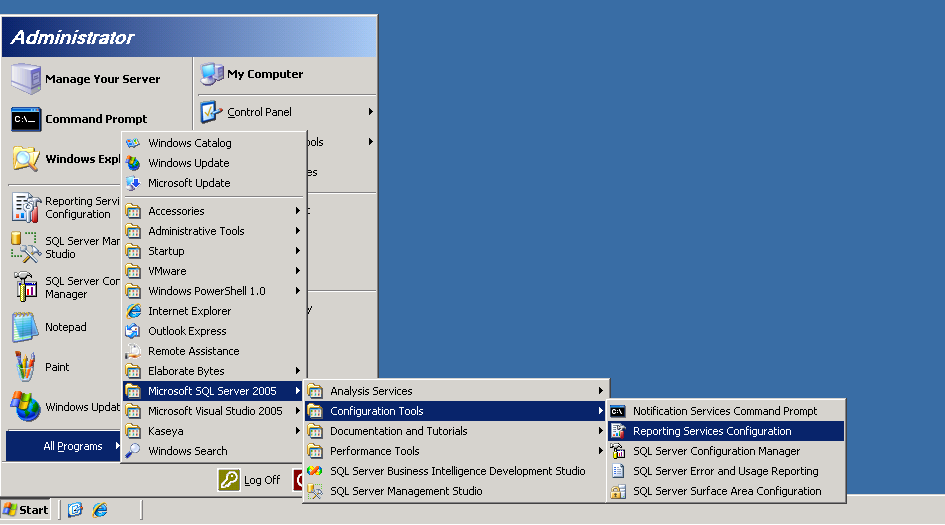Launch Notepad from the Start menu
The image size is (945, 525).
coord(66,327)
